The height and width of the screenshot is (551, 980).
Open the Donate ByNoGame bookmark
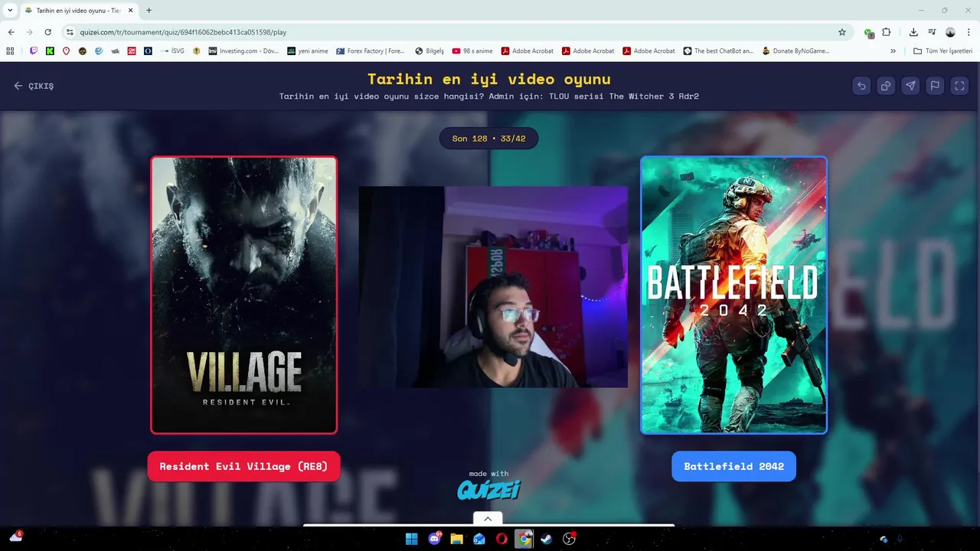click(x=796, y=51)
